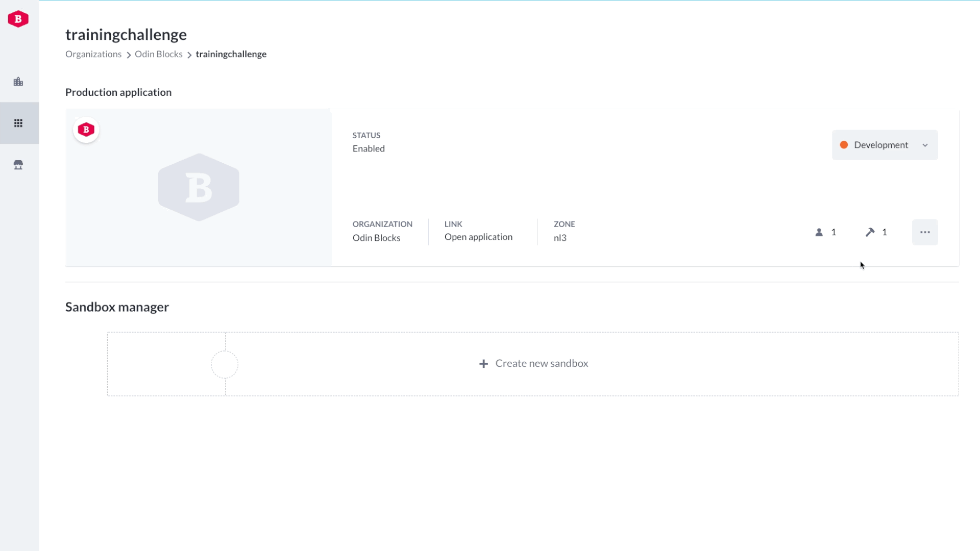Click trainingchallenge breadcrumb item
Image resolution: width=980 pixels, height=551 pixels.
231,54
